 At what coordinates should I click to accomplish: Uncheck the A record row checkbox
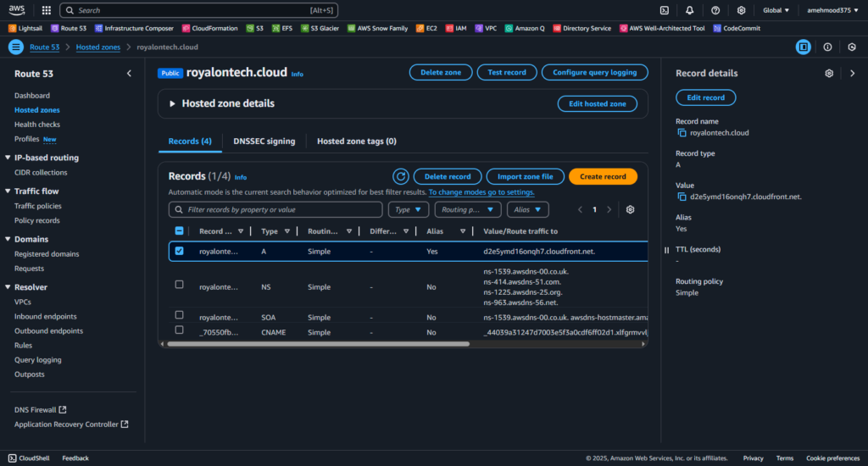point(180,251)
